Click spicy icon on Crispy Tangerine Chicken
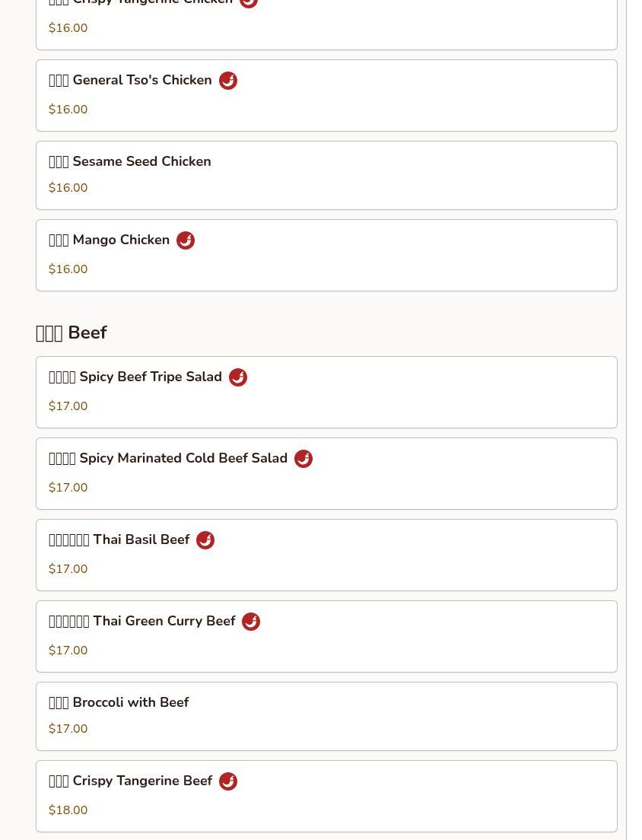This screenshot has height=840, width=642. 249,3
